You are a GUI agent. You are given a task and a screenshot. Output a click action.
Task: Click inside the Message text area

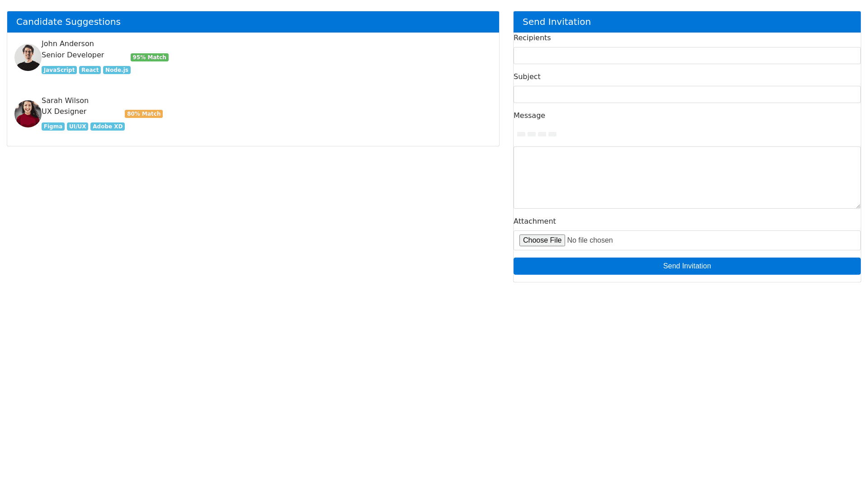click(687, 178)
